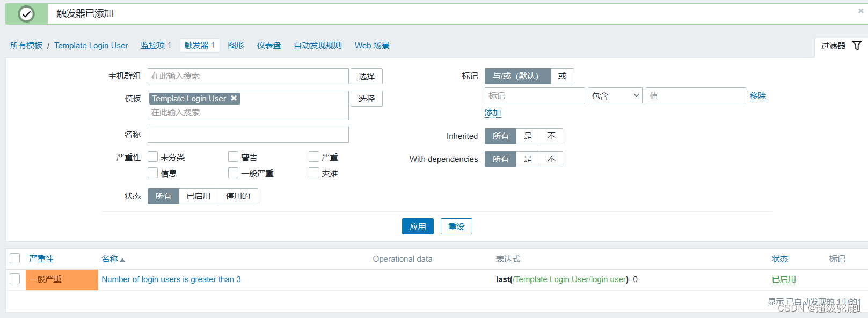Open the 包含 tag operator dropdown
The width and height of the screenshot is (868, 318).
(616, 95)
